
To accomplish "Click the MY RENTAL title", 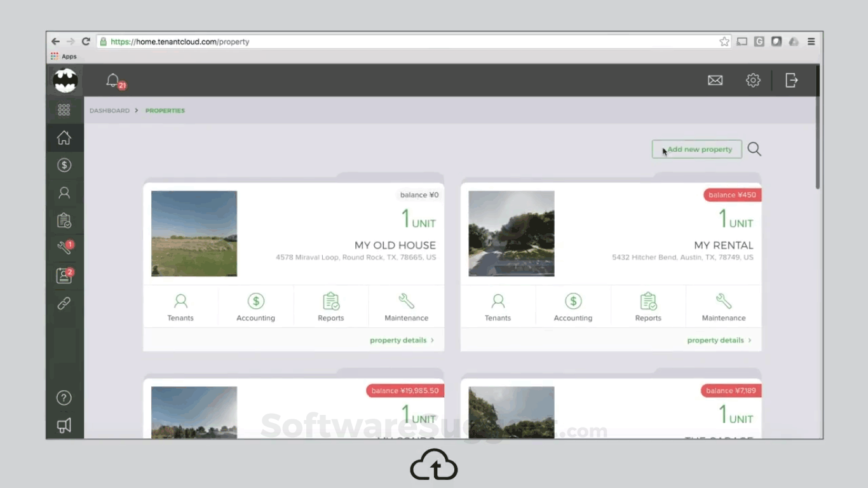I will click(x=724, y=245).
